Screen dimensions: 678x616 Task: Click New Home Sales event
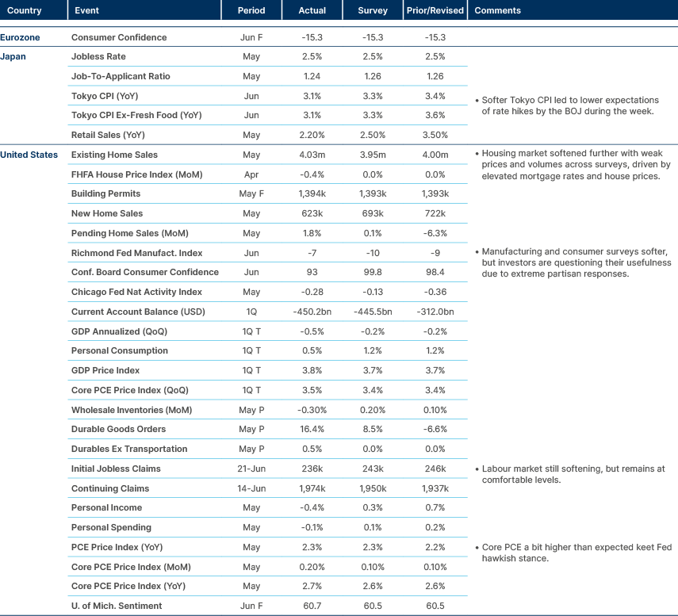click(x=107, y=213)
